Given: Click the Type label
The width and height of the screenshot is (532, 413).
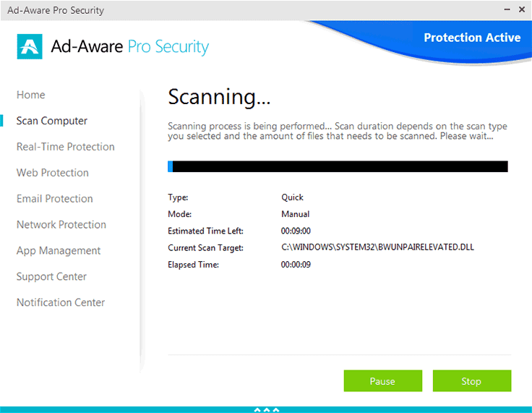Looking at the screenshot, I should click(178, 197).
